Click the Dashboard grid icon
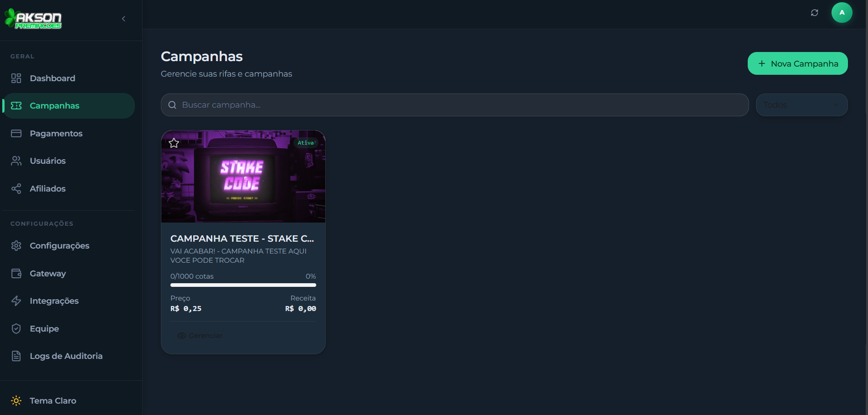The width and height of the screenshot is (868, 415). tap(16, 78)
